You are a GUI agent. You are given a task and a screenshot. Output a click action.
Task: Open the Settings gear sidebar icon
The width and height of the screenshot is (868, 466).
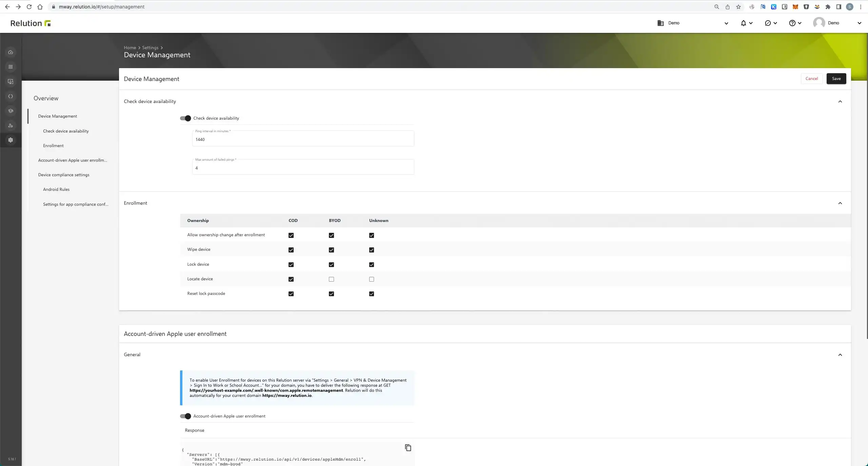coord(11,140)
